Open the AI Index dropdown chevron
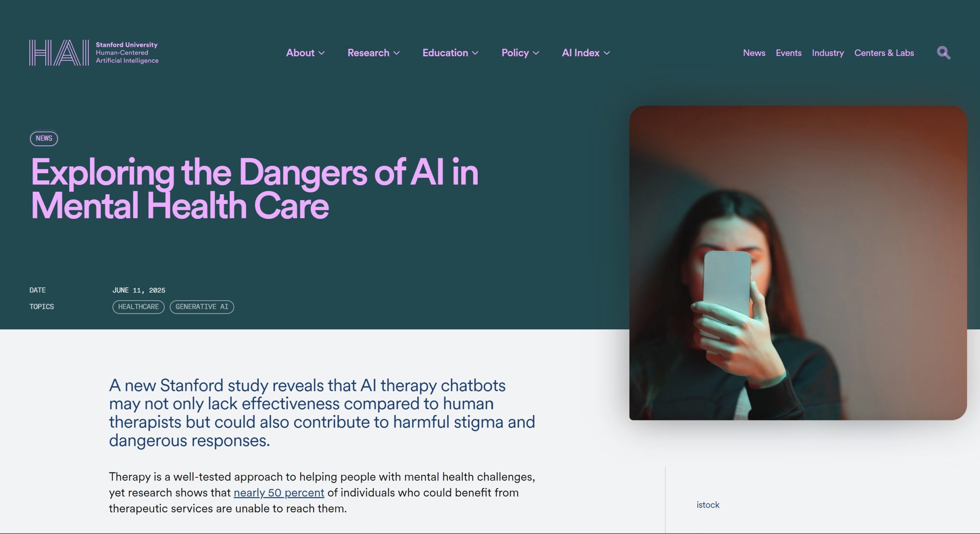 click(x=607, y=53)
